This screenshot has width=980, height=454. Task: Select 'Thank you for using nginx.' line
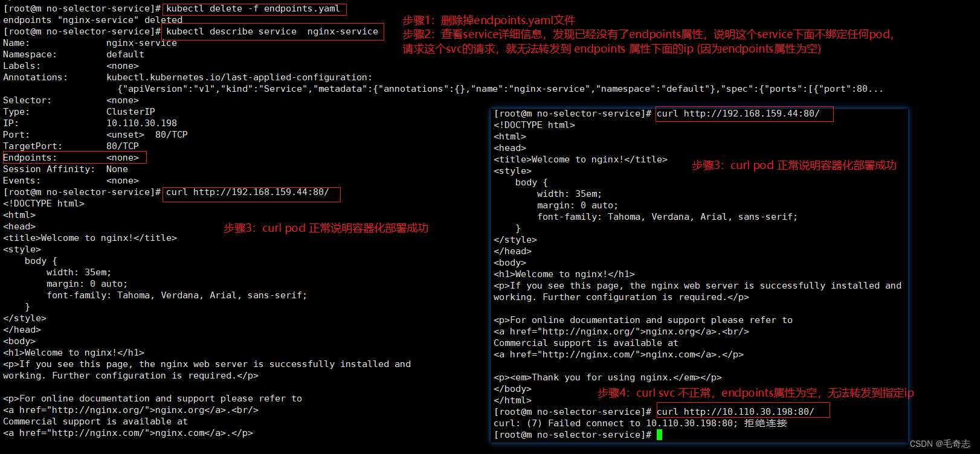pyautogui.click(x=608, y=377)
